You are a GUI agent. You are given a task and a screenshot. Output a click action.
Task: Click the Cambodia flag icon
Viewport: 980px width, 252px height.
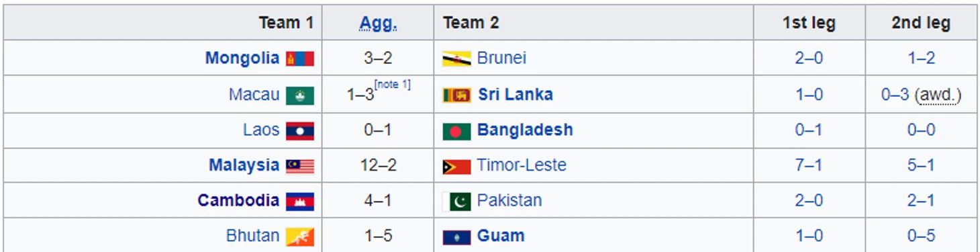coord(300,202)
